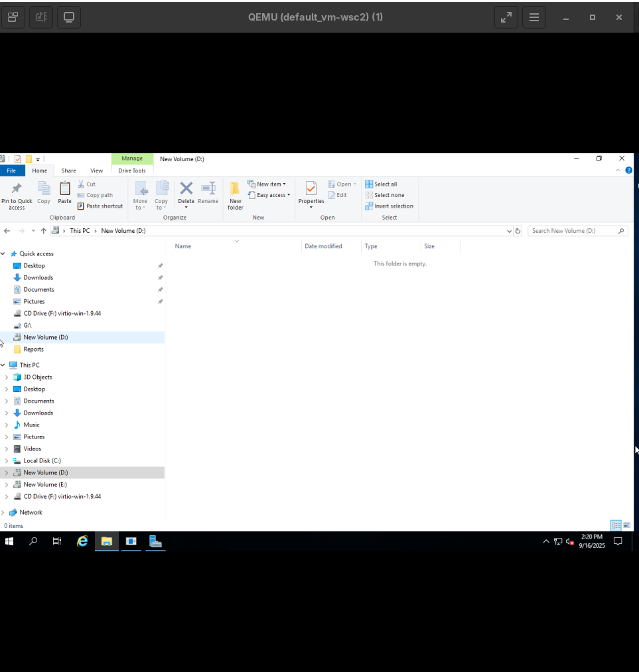Open the Drive Tools tab

pos(132,170)
